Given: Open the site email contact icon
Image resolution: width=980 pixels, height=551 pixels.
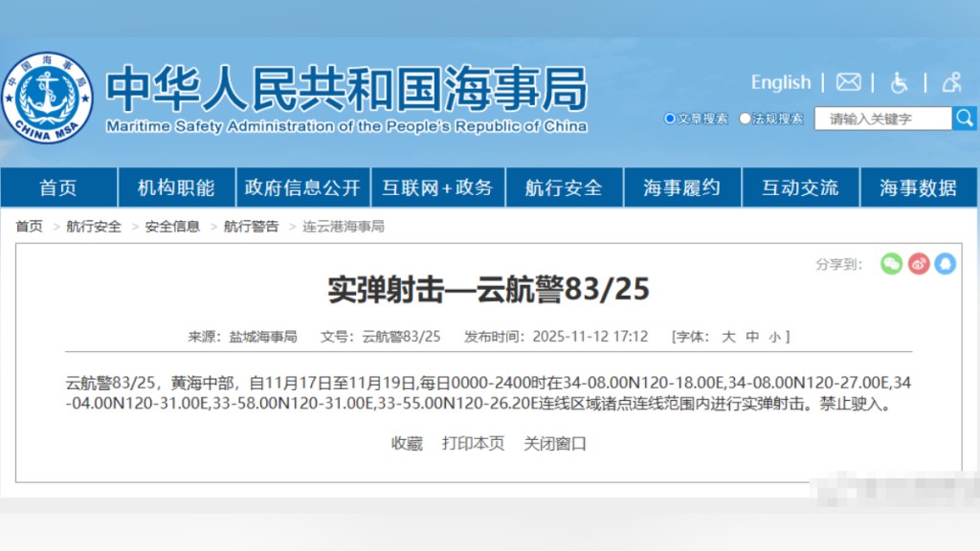Looking at the screenshot, I should point(849,83).
